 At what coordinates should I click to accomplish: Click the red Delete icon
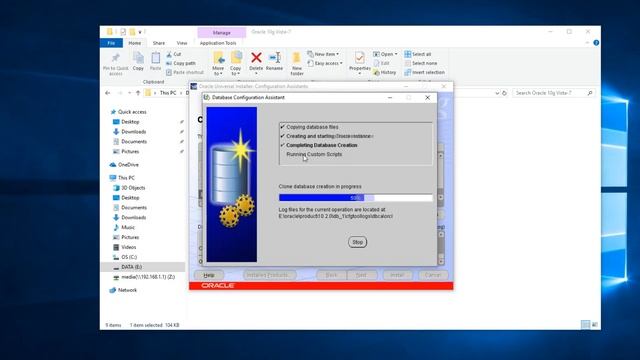click(x=256, y=58)
